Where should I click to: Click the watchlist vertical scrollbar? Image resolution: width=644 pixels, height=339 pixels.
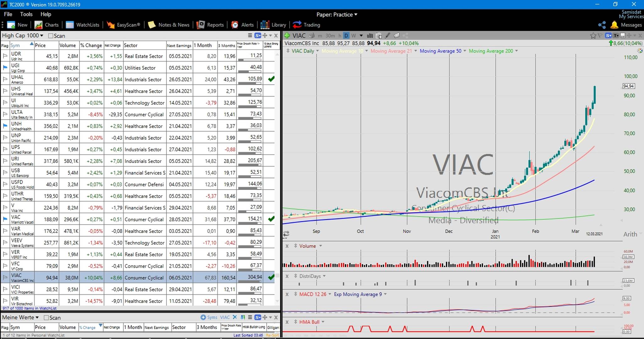pos(277,177)
